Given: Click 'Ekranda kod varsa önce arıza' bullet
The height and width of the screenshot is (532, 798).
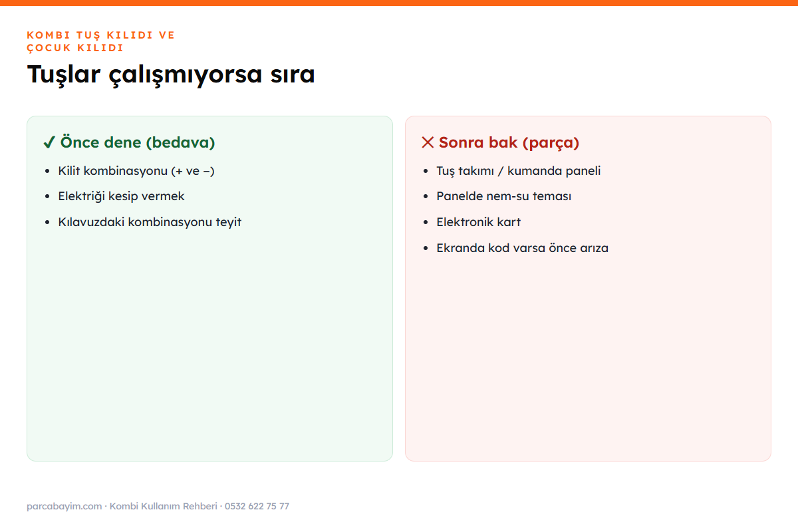Looking at the screenshot, I should (523, 248).
